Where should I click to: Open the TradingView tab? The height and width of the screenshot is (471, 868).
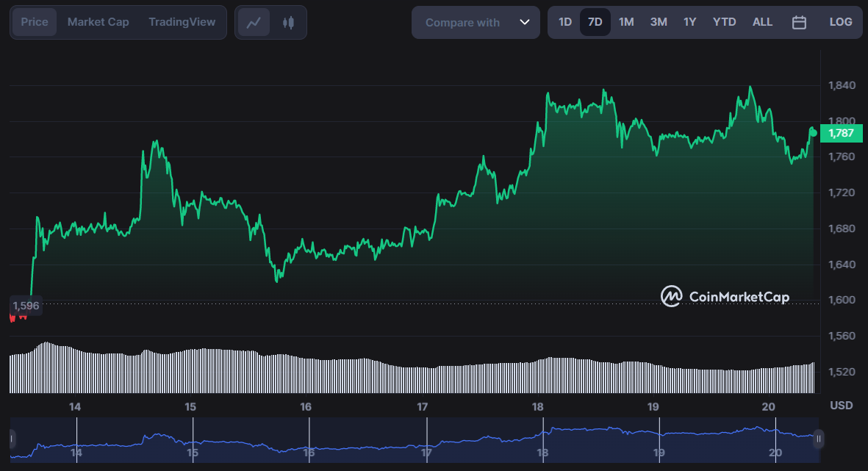pyautogui.click(x=182, y=22)
